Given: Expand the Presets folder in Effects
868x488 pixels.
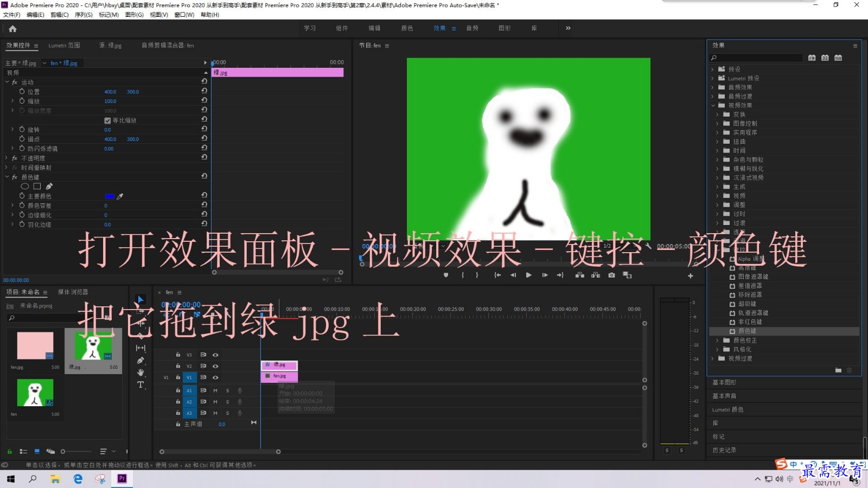Looking at the screenshot, I should click(x=713, y=69).
